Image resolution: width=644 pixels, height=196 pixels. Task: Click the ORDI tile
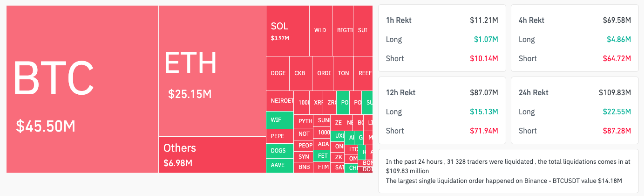coord(323,73)
